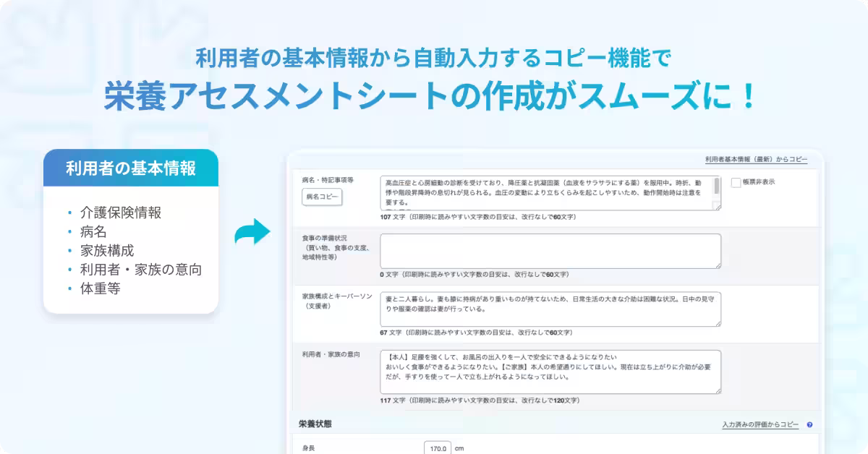Image resolution: width=868 pixels, height=454 pixels.
Task: Follow the 入力済みの評価からコピー link
Action: pos(760,425)
